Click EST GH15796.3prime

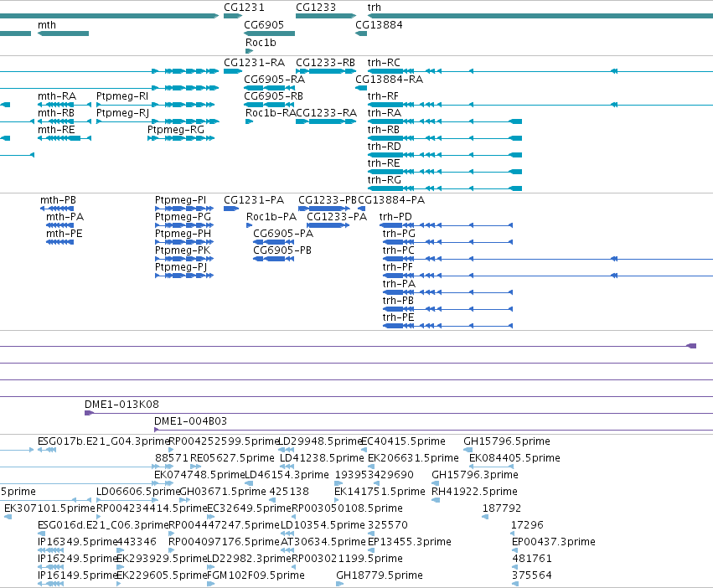[435, 483]
